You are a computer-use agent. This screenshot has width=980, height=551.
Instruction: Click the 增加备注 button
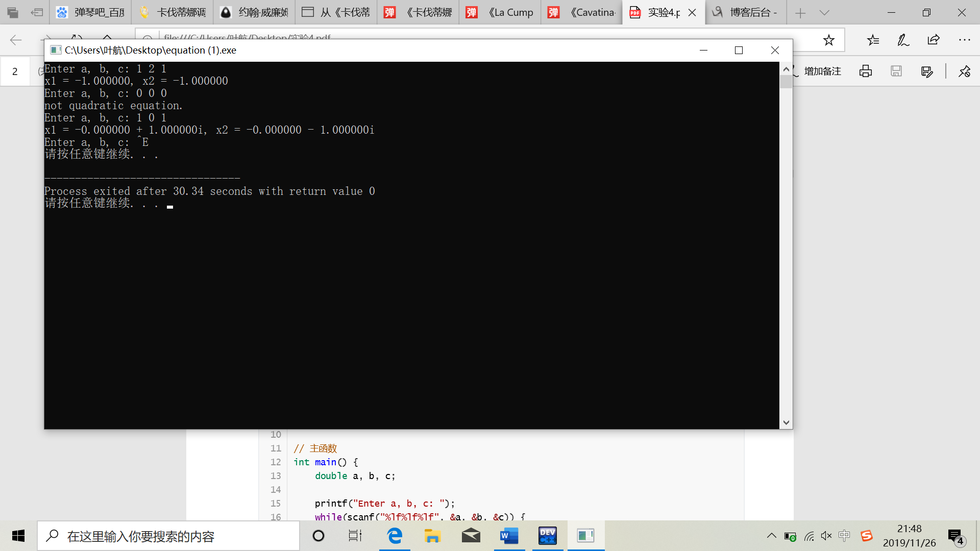822,71
